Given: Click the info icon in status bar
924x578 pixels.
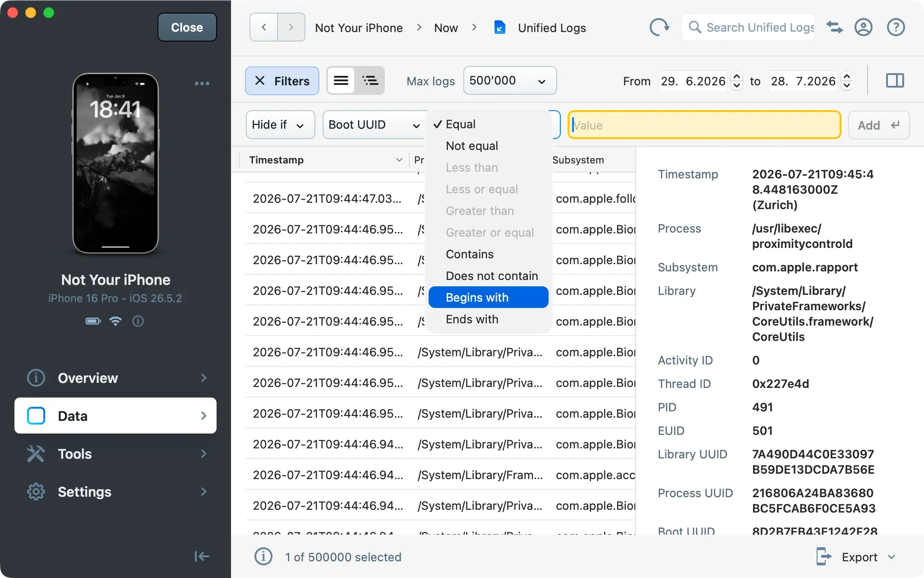Looking at the screenshot, I should point(263,557).
